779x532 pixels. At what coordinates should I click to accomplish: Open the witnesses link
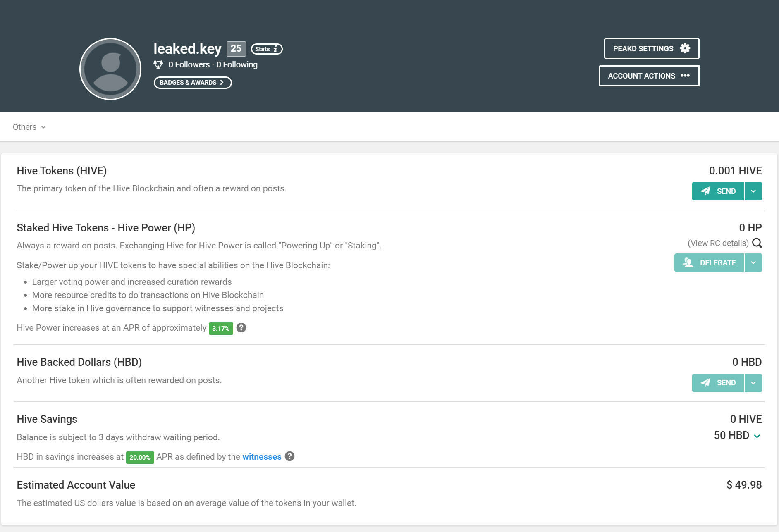click(x=262, y=457)
